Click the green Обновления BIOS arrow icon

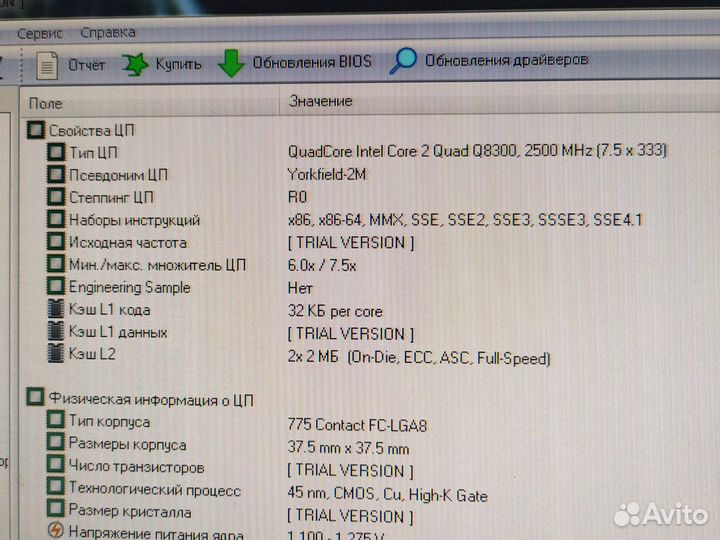tap(231, 63)
